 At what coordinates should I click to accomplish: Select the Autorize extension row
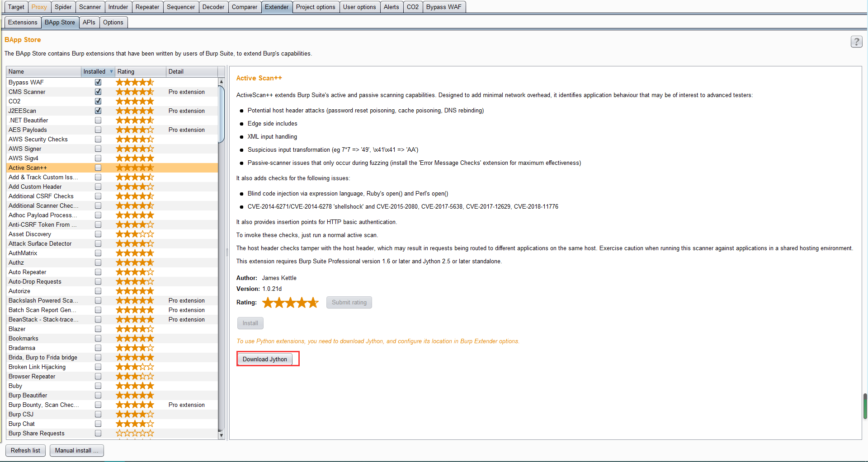[x=112, y=291]
